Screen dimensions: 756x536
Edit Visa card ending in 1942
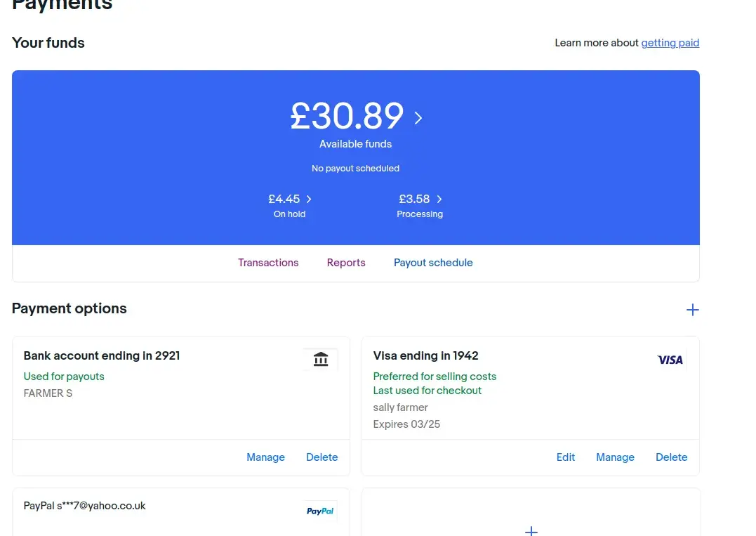[x=566, y=457]
